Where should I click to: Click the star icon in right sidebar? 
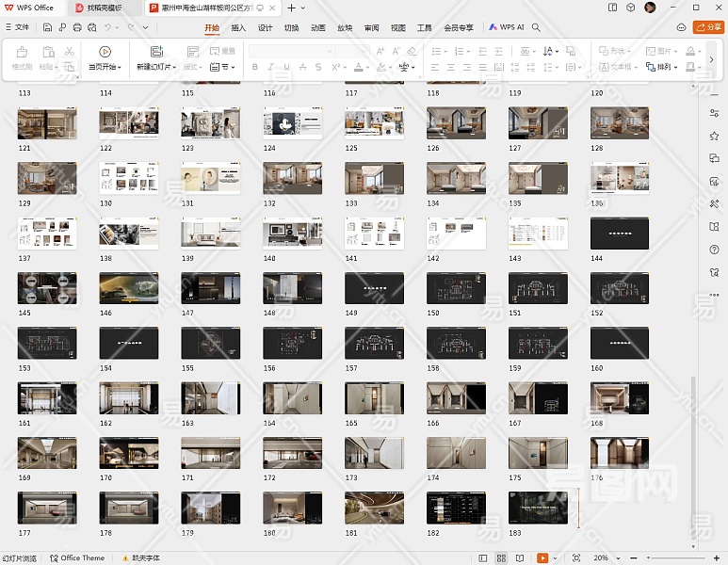click(x=715, y=136)
